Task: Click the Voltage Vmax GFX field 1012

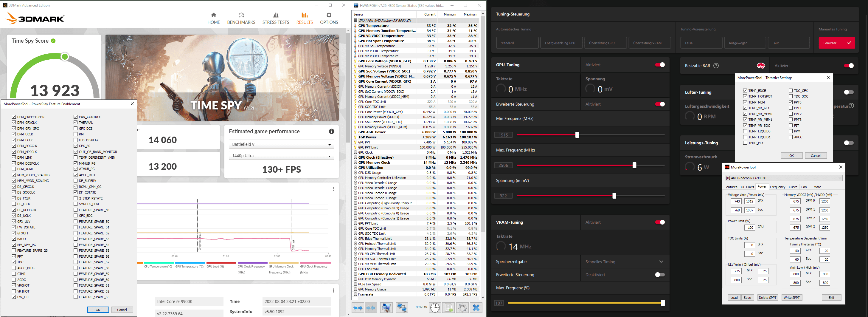Action: click(x=749, y=201)
